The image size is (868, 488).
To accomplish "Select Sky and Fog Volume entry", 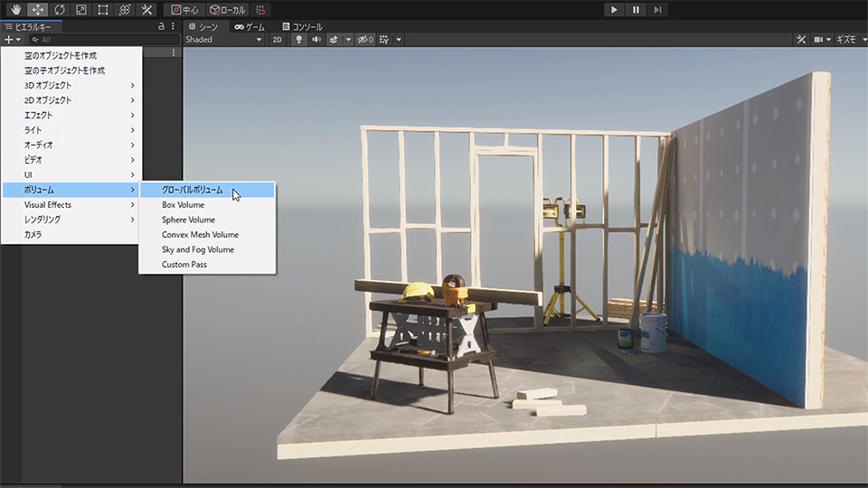I will (x=198, y=249).
